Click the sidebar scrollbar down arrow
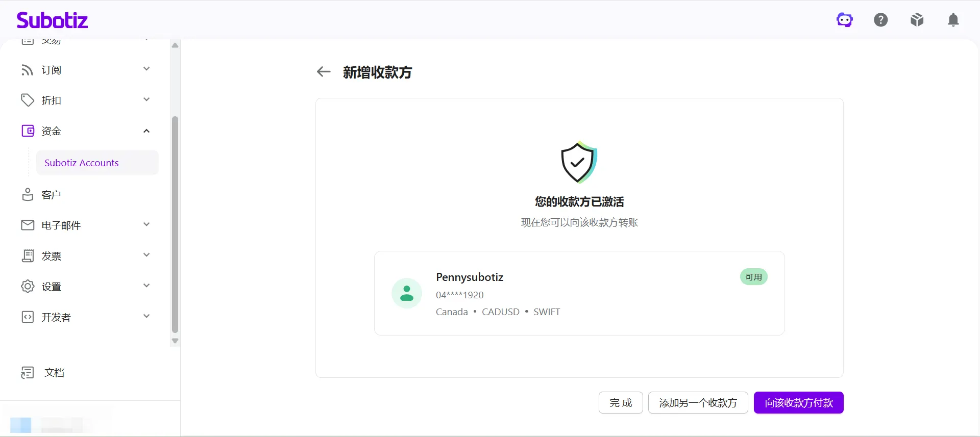The height and width of the screenshot is (437, 980). 175,341
